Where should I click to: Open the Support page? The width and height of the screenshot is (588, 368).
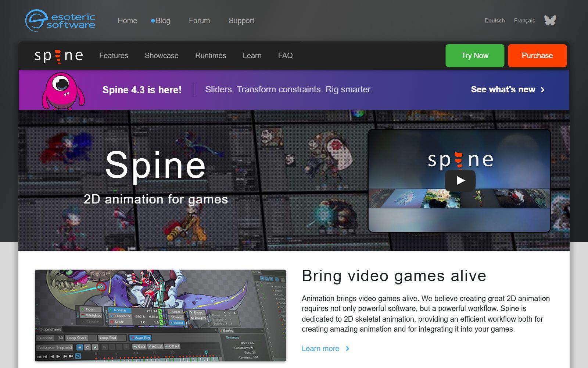coord(241,21)
